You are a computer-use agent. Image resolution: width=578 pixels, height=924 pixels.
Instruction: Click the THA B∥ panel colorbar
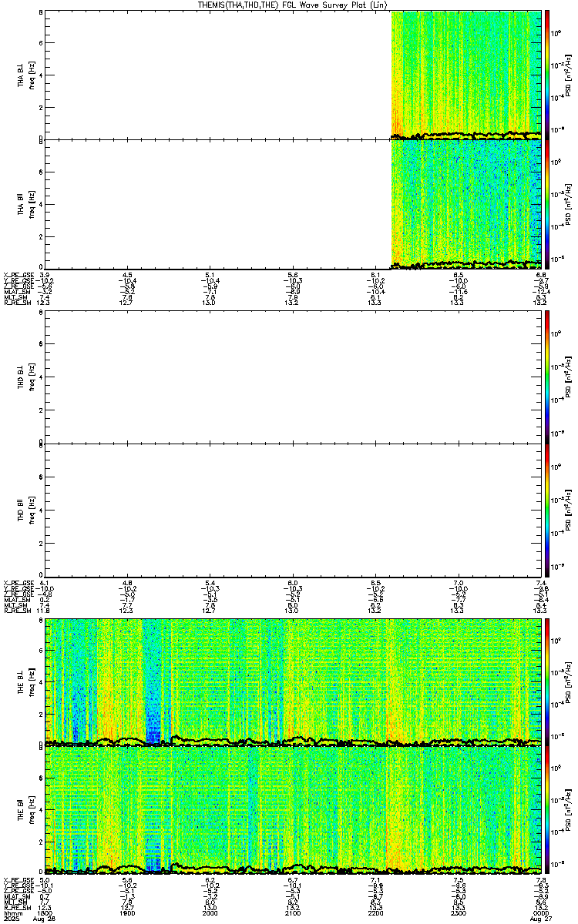pos(548,204)
